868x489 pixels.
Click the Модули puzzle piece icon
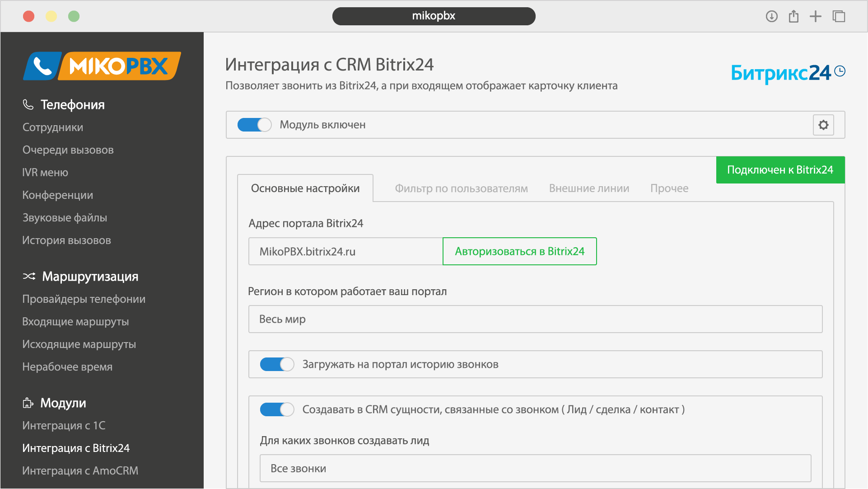[x=28, y=403]
